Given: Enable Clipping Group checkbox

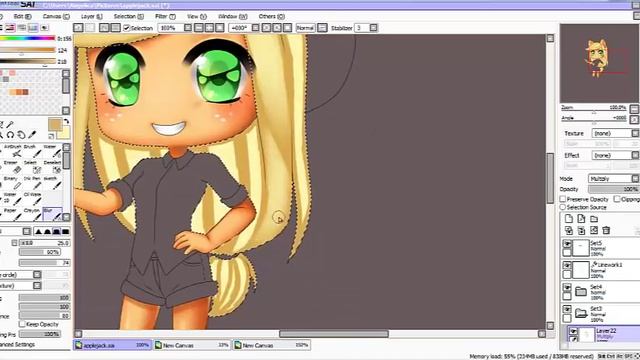Looking at the screenshot, I should (617, 199).
